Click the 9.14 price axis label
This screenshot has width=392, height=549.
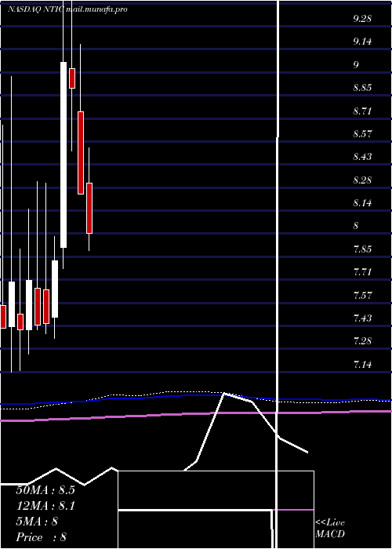pyautogui.click(x=362, y=42)
